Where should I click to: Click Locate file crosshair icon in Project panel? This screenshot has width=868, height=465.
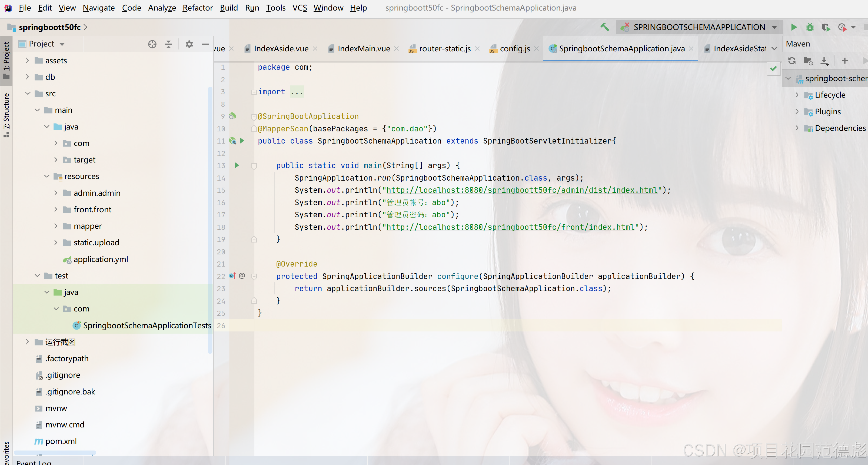(152, 44)
